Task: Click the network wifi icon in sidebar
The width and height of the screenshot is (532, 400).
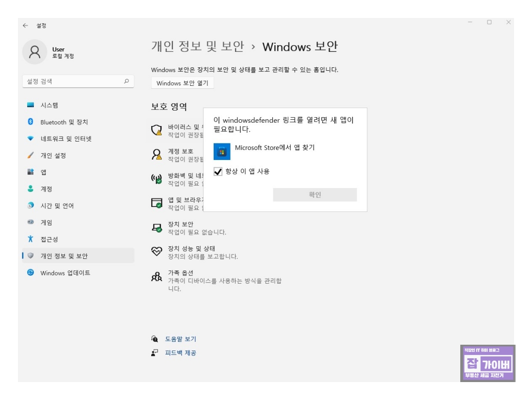Action: 31,139
